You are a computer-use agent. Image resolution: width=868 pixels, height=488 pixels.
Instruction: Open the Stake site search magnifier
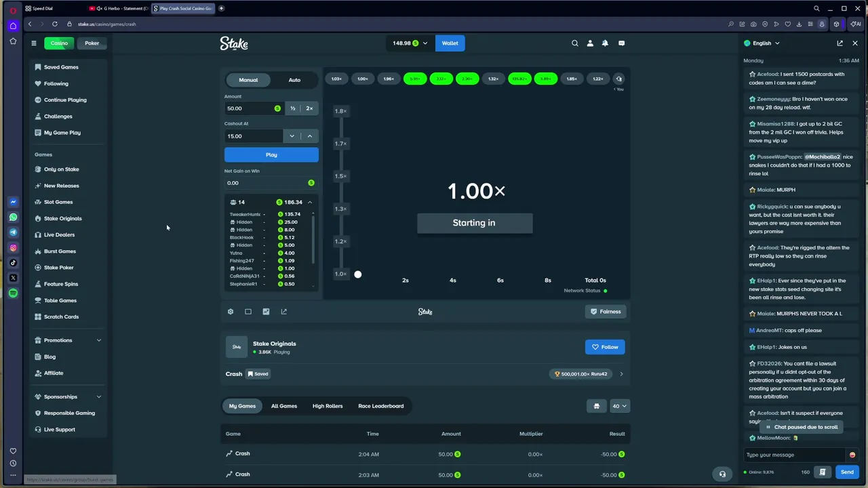pyautogui.click(x=575, y=43)
